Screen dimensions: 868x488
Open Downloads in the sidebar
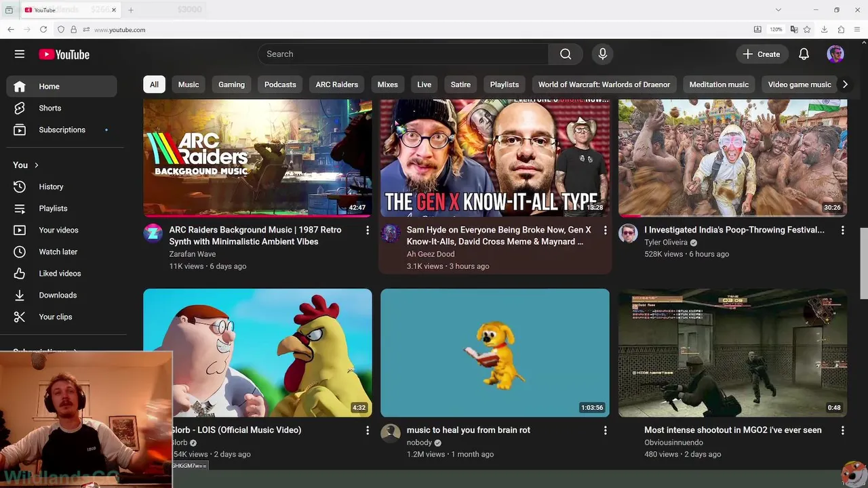pyautogui.click(x=62, y=295)
